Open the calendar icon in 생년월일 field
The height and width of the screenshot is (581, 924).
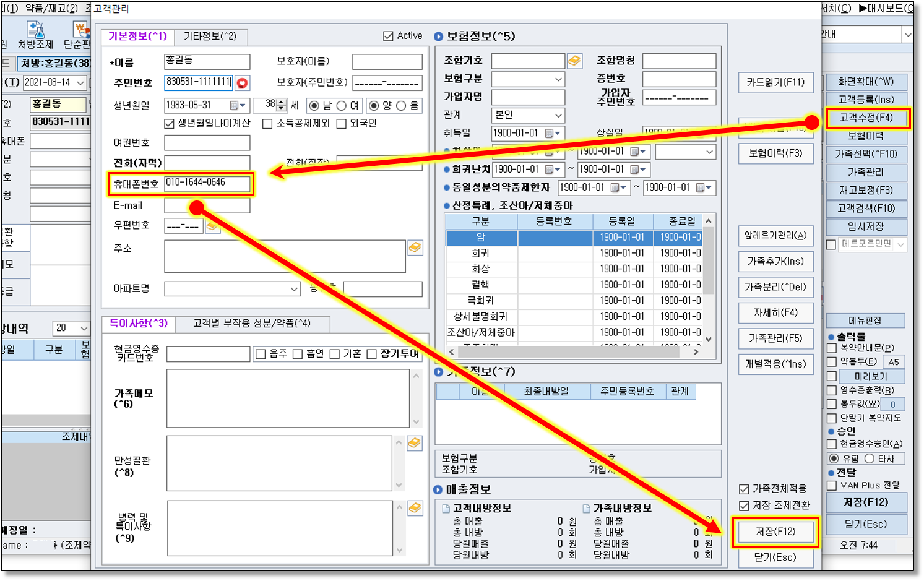click(x=235, y=106)
